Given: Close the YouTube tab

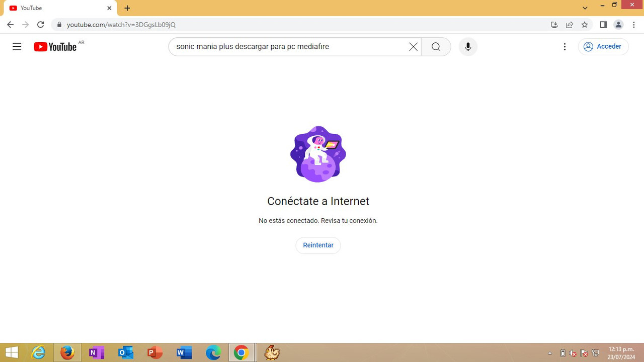Looking at the screenshot, I should tap(109, 8).
